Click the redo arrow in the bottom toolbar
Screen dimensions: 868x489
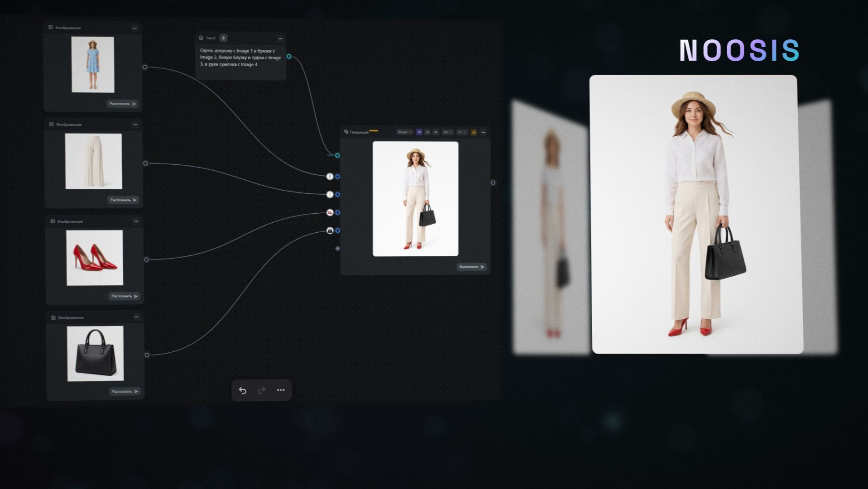[262, 390]
